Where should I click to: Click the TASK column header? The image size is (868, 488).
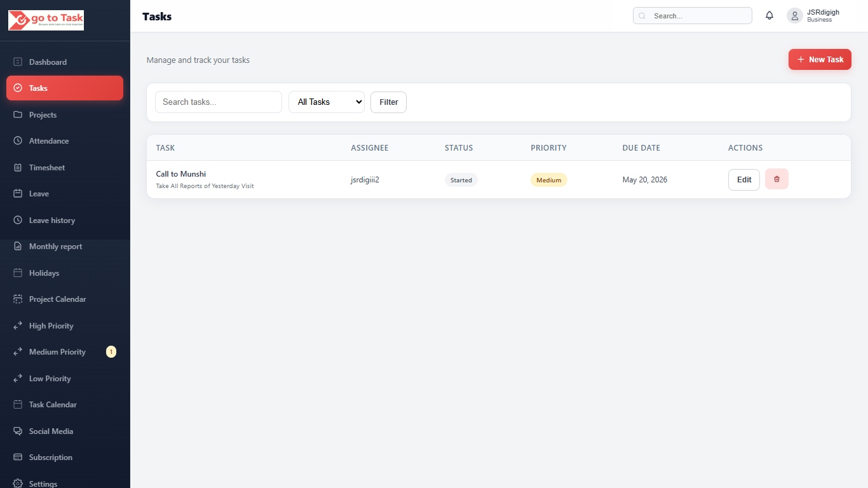(x=165, y=147)
